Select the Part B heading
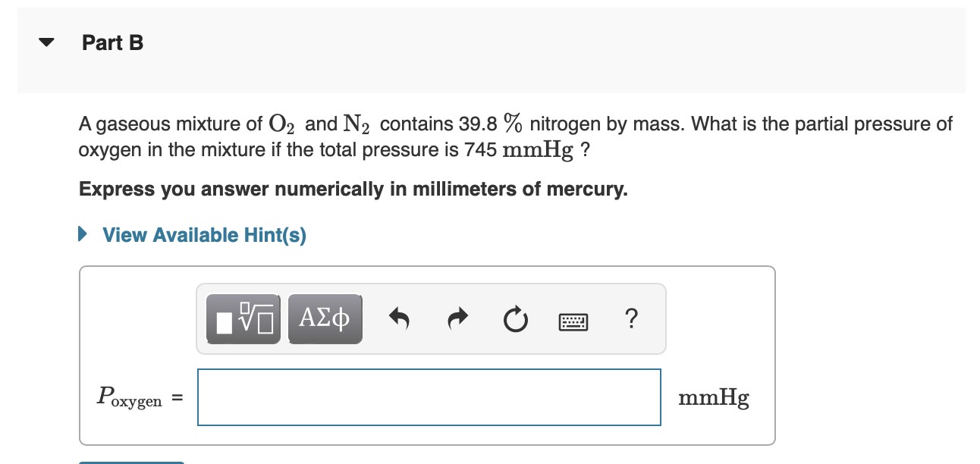This screenshot has width=980, height=464. coord(112,42)
